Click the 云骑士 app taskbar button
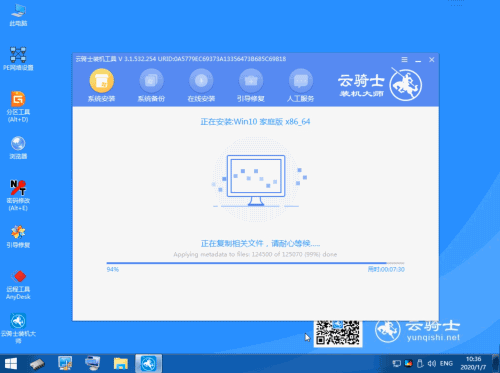The width and height of the screenshot is (500, 373). tap(149, 363)
